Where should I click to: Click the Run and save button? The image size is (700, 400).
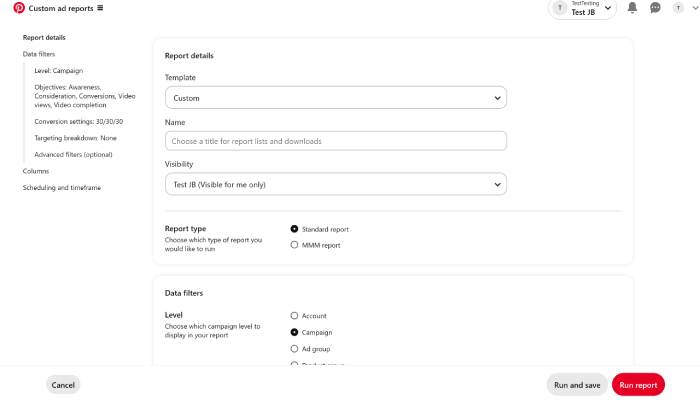pyautogui.click(x=577, y=385)
